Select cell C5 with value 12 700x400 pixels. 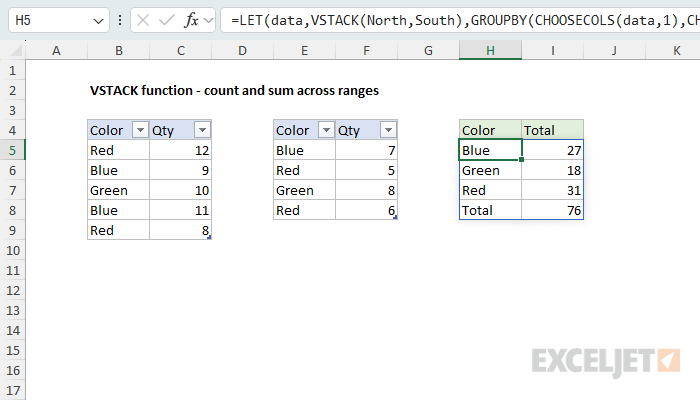click(180, 150)
